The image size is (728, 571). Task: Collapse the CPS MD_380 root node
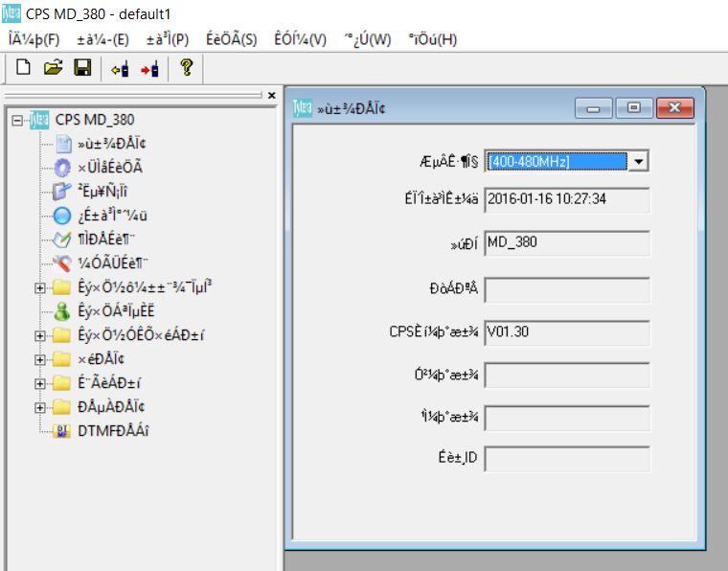coord(17,120)
